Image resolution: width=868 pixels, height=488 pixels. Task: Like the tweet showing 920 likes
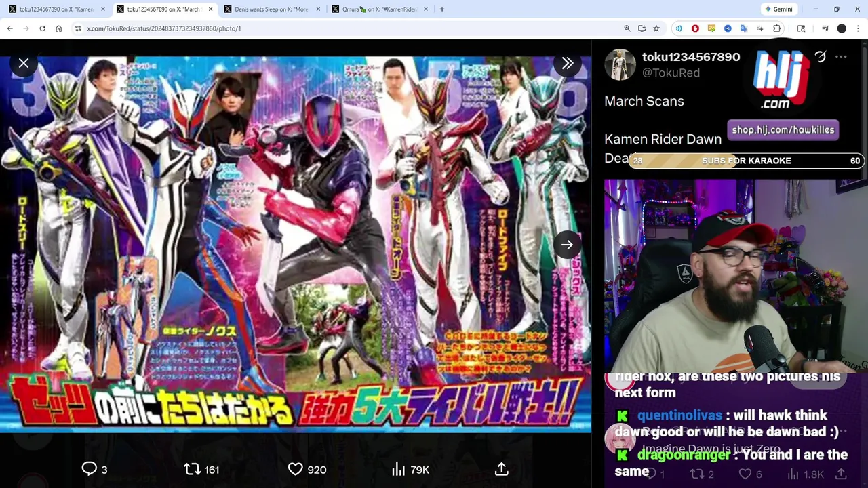pos(307,469)
